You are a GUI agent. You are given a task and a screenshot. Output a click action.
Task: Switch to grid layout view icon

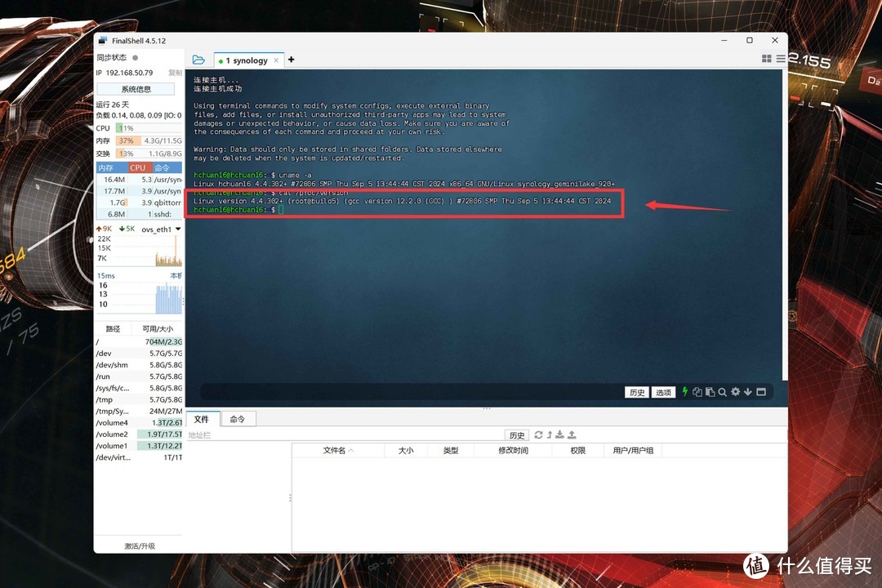tap(766, 59)
